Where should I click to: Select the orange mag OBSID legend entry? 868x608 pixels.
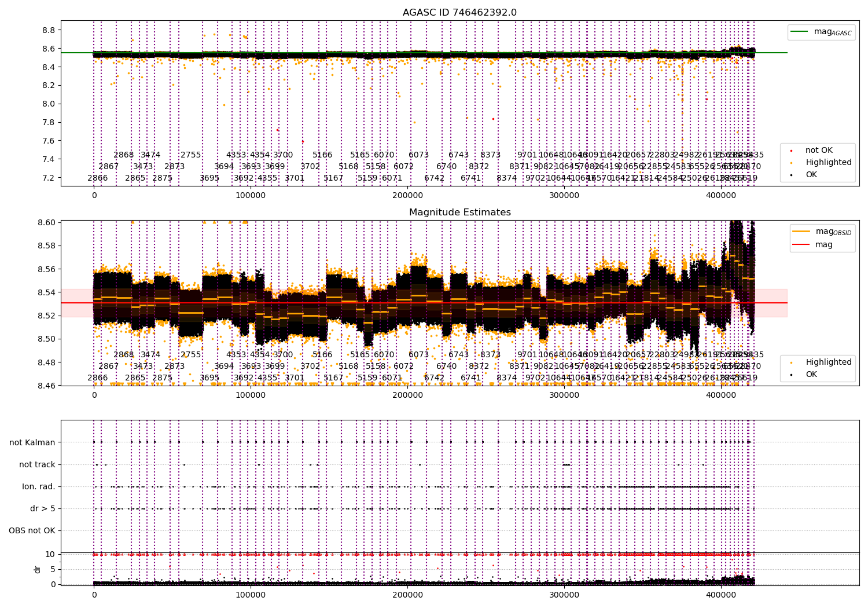pyautogui.click(x=822, y=232)
